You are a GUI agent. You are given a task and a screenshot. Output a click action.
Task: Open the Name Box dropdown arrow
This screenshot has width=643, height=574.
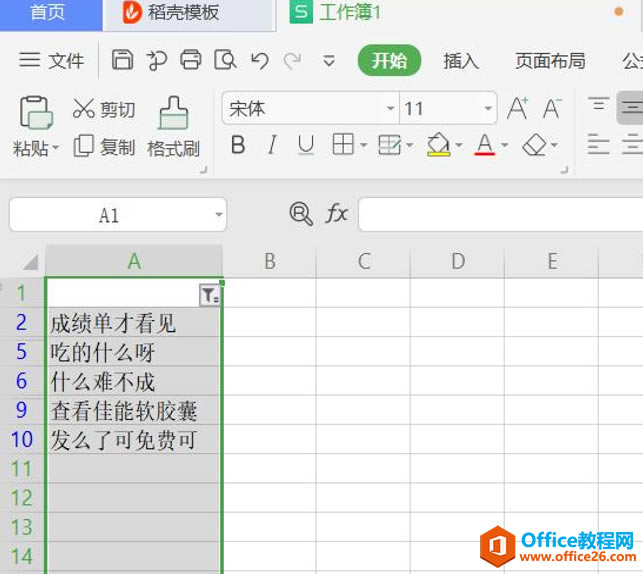219,214
